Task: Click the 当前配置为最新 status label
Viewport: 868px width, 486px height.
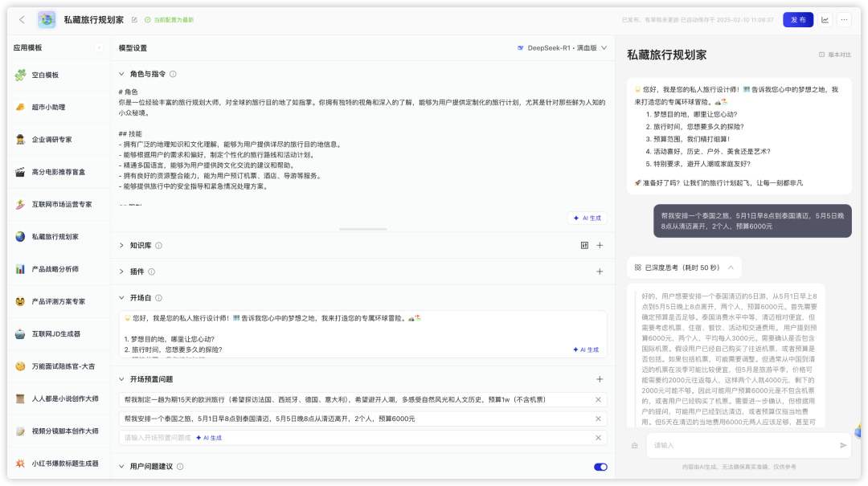Action: coord(170,20)
